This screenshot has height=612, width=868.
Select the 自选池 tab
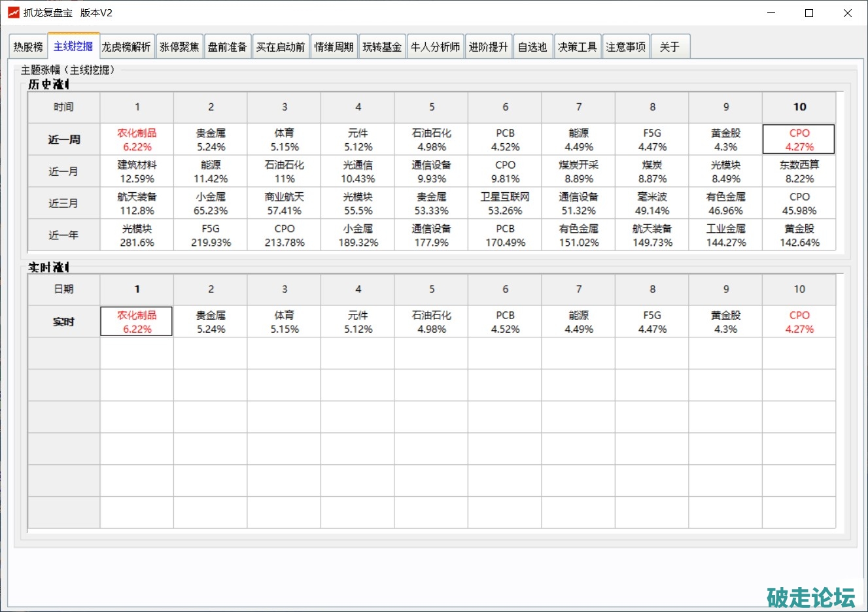(532, 46)
